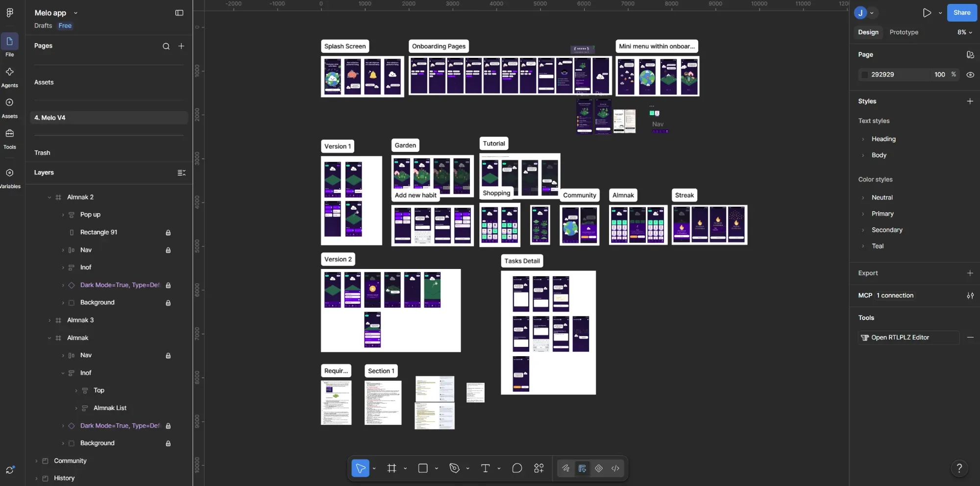This screenshot has height=486, width=980.
Task: Open the Agents sidebar panel
Action: 10,77
